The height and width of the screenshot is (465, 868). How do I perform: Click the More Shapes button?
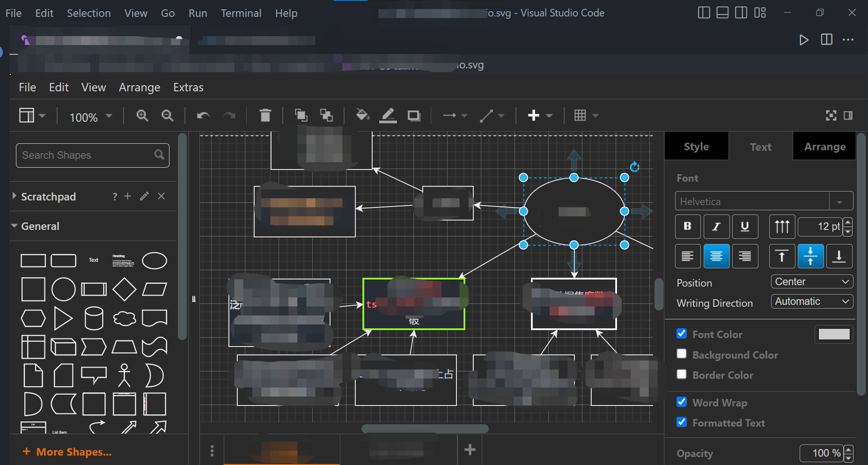click(68, 452)
